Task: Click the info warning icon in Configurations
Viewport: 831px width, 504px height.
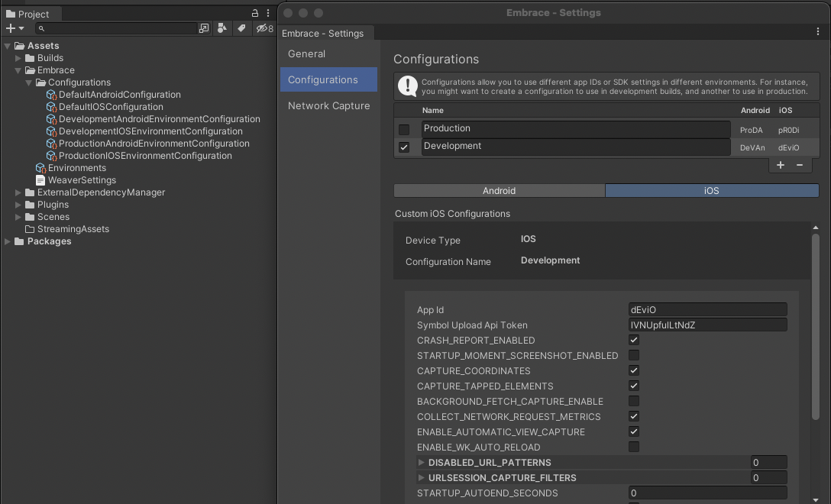Action: tap(408, 86)
